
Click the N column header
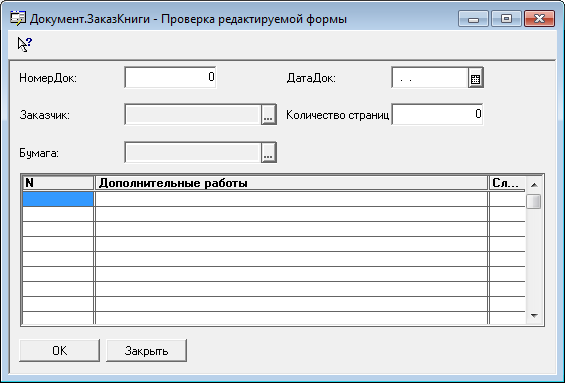58,183
